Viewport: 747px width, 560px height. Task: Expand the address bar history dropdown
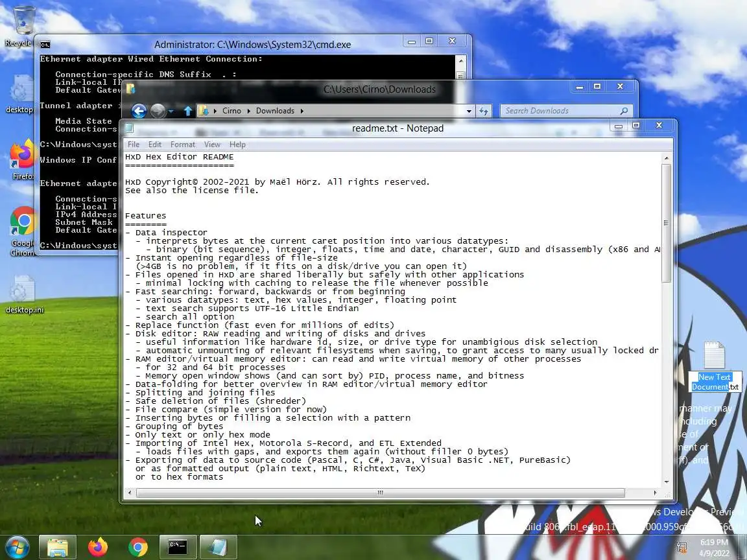tap(469, 111)
